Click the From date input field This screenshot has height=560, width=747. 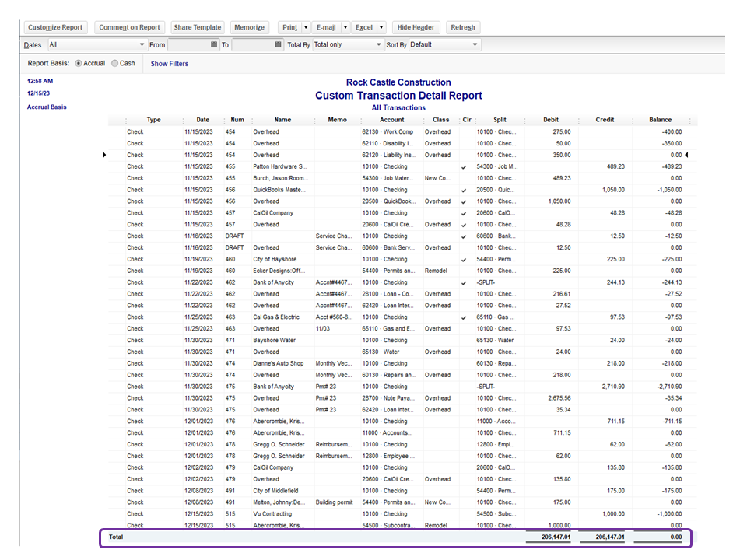pos(188,45)
